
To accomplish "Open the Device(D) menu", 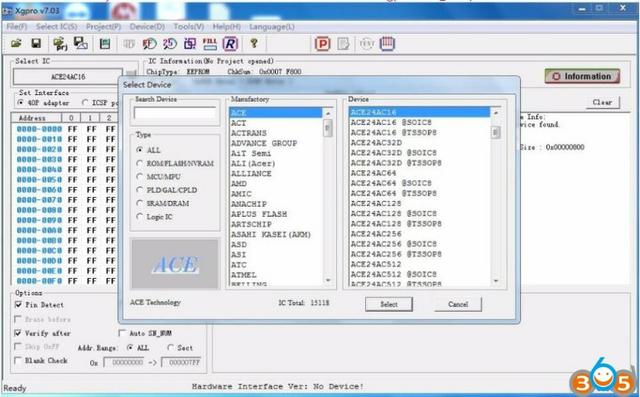I will pos(147,27).
